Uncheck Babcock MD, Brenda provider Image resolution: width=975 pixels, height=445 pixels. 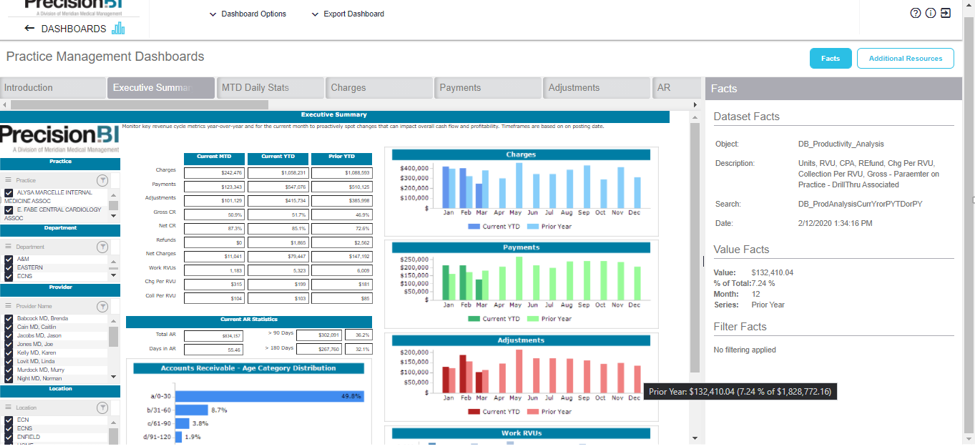pyautogui.click(x=9, y=319)
